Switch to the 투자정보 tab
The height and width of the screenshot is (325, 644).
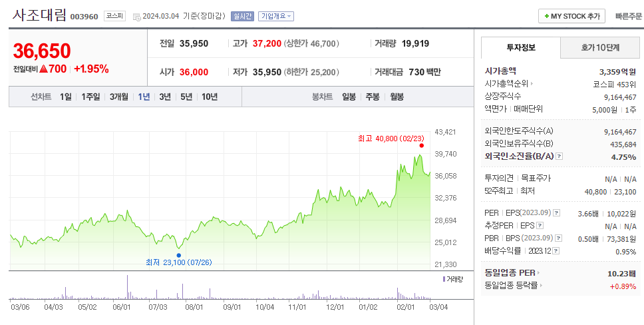coord(521,47)
